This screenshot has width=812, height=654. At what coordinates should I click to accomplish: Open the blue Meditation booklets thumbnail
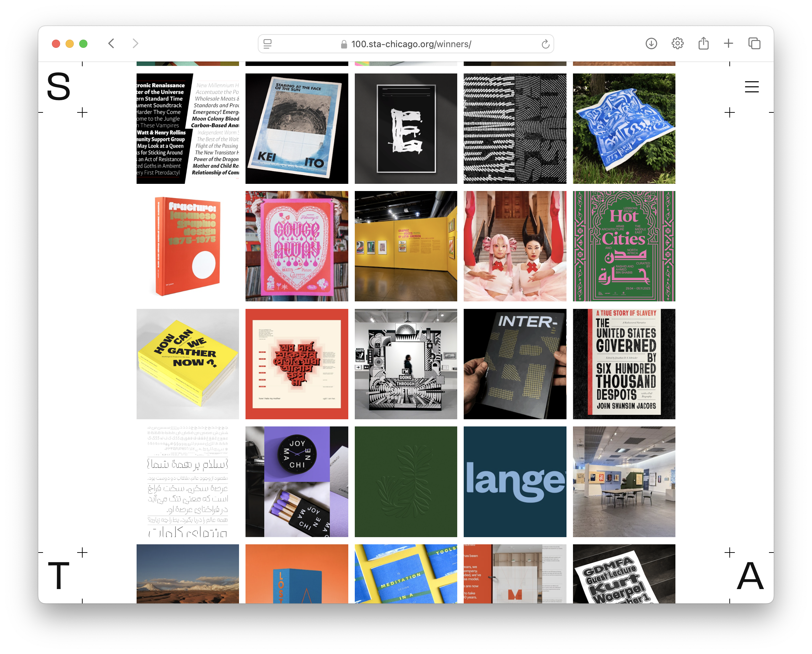[406, 574]
